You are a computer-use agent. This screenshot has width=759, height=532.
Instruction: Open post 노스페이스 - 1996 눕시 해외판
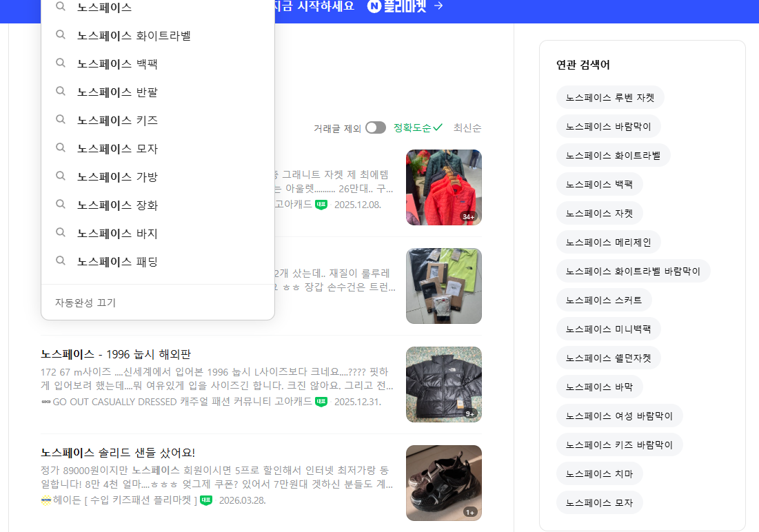click(116, 354)
